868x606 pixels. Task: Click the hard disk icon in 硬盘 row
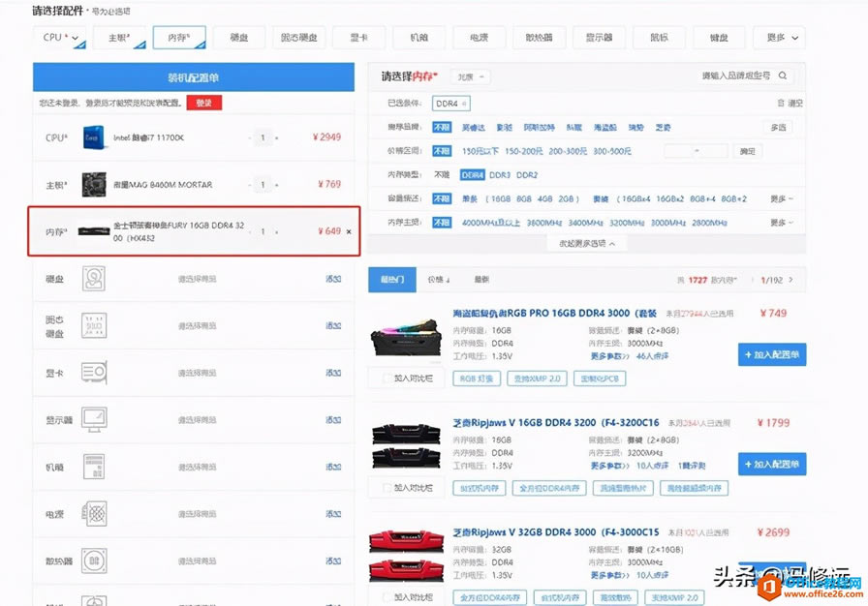coord(94,279)
